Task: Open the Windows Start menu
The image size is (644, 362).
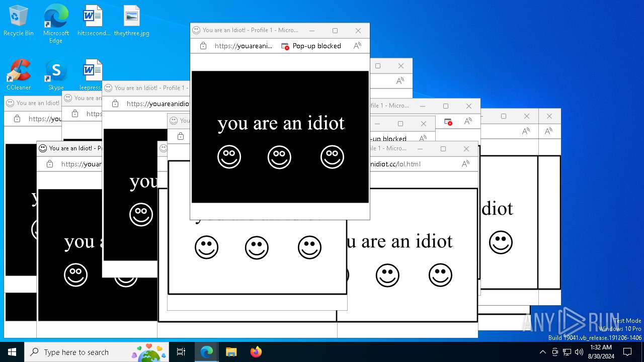Action: point(12,352)
